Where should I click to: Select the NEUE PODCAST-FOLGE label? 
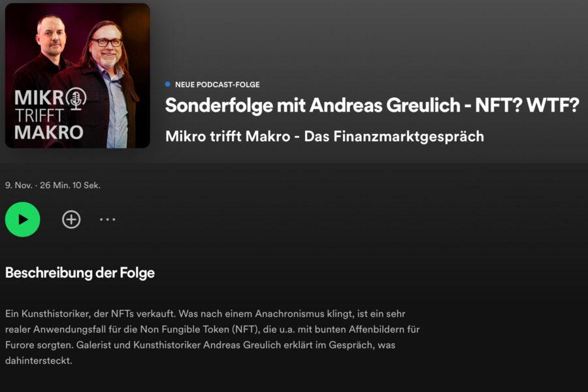217,85
